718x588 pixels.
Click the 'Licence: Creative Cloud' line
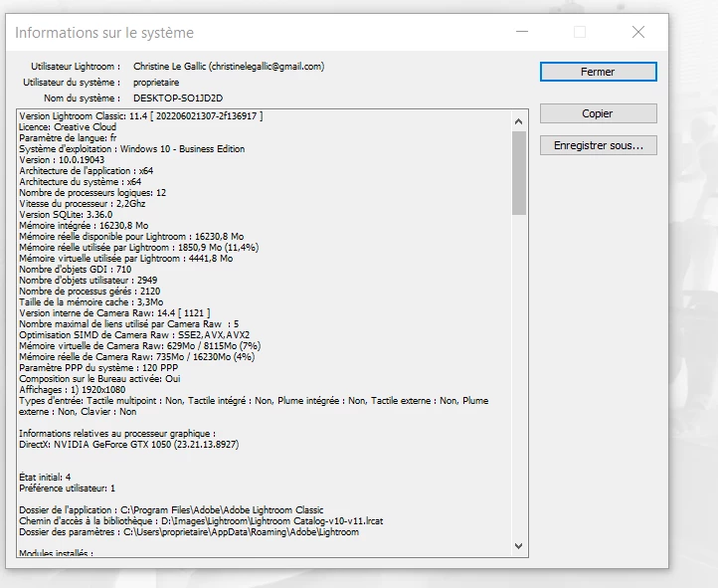68,126
